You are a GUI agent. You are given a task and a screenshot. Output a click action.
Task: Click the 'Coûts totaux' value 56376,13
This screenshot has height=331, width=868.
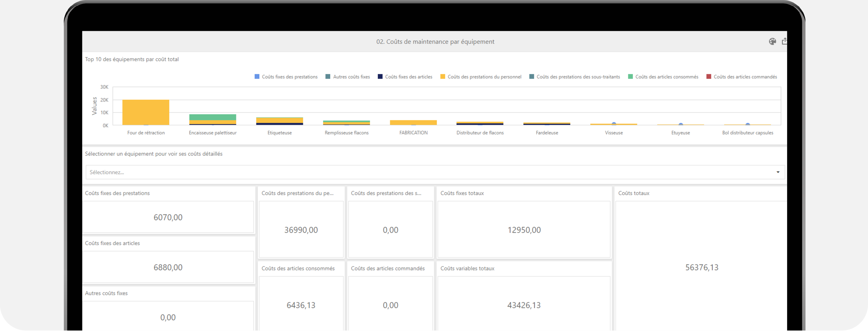(702, 267)
